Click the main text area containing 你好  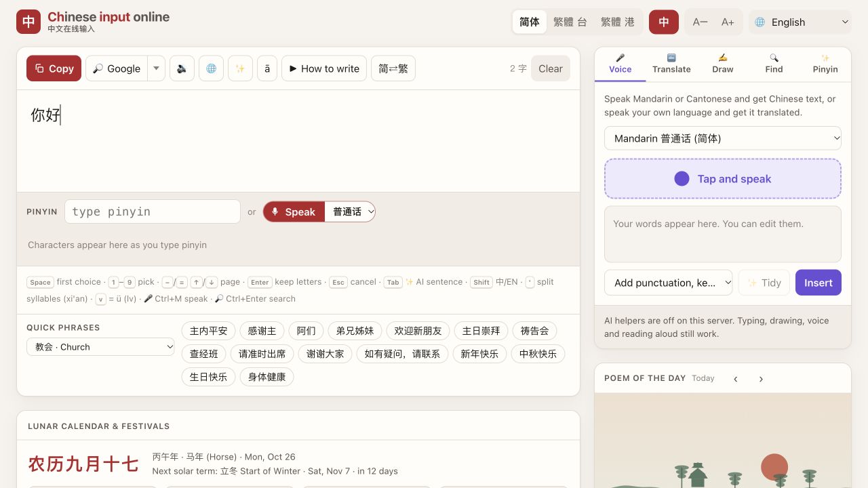tap(298, 141)
